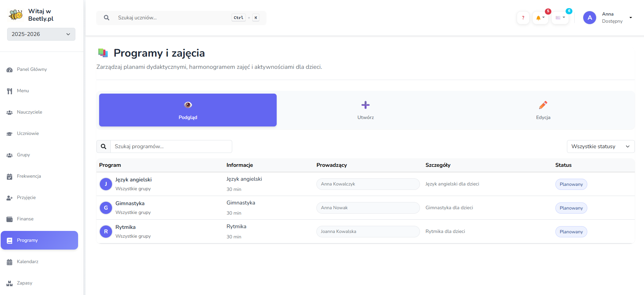Open Kalendarz in the sidebar
The height and width of the screenshot is (295, 644).
pyautogui.click(x=39, y=262)
